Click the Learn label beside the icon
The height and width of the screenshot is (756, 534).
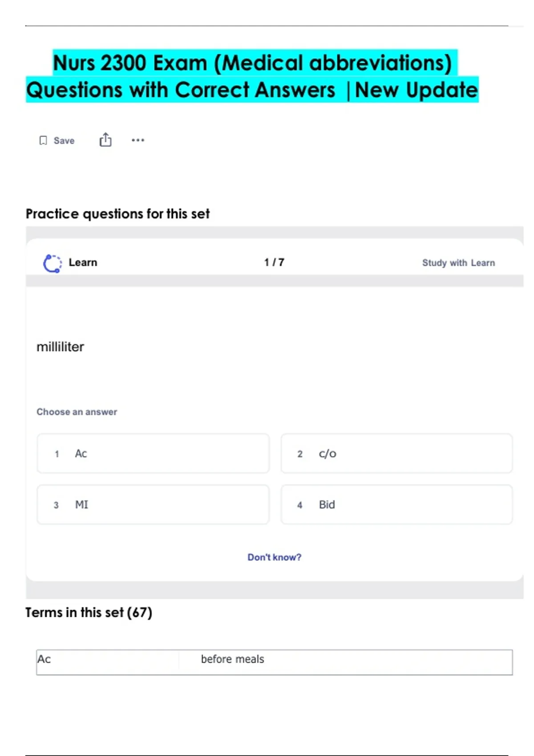tap(83, 262)
